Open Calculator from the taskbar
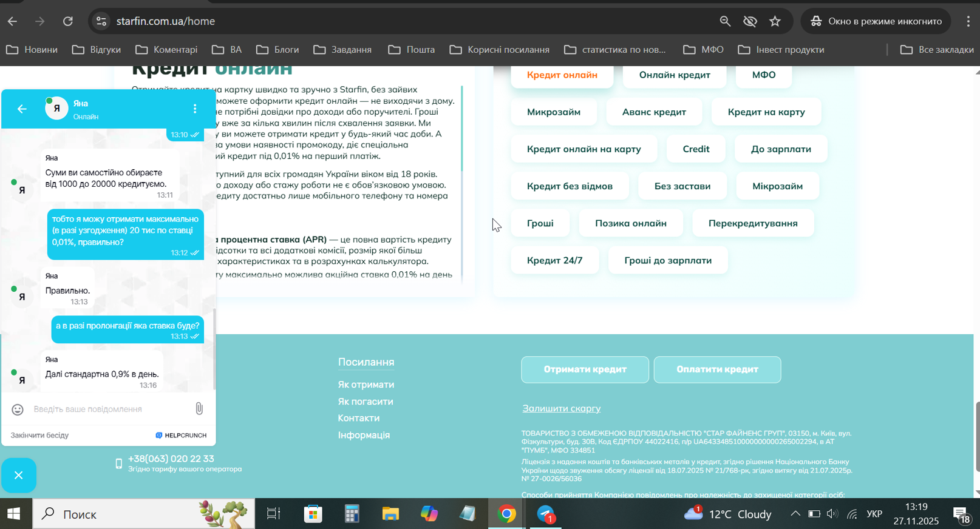Viewport: 980px width, 529px height. pos(352,514)
